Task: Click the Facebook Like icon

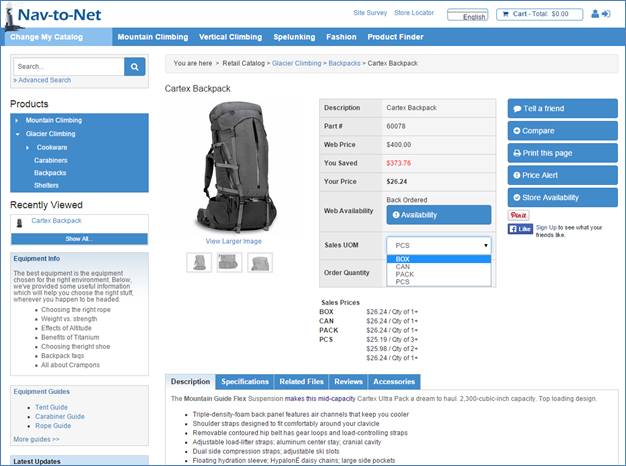Action: tap(520, 229)
